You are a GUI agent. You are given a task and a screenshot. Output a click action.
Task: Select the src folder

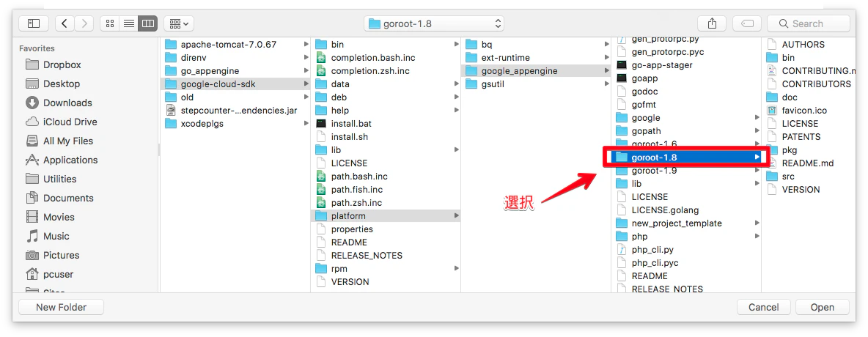point(809,177)
